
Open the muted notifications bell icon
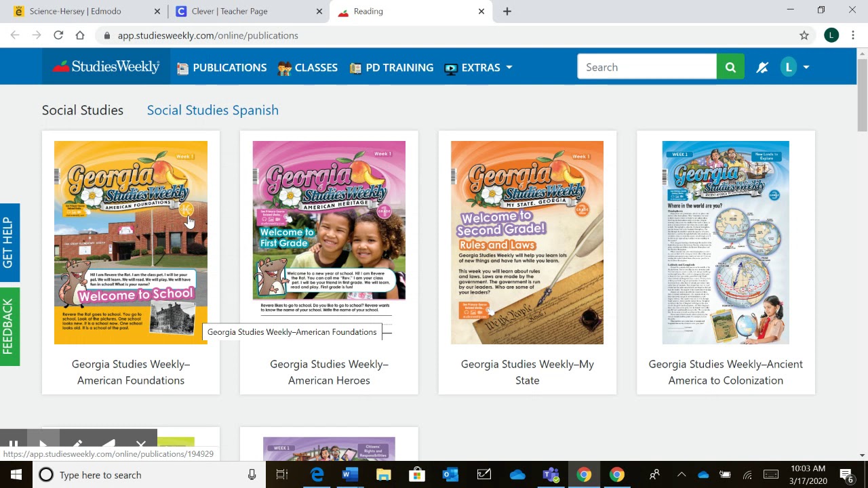[x=762, y=67]
